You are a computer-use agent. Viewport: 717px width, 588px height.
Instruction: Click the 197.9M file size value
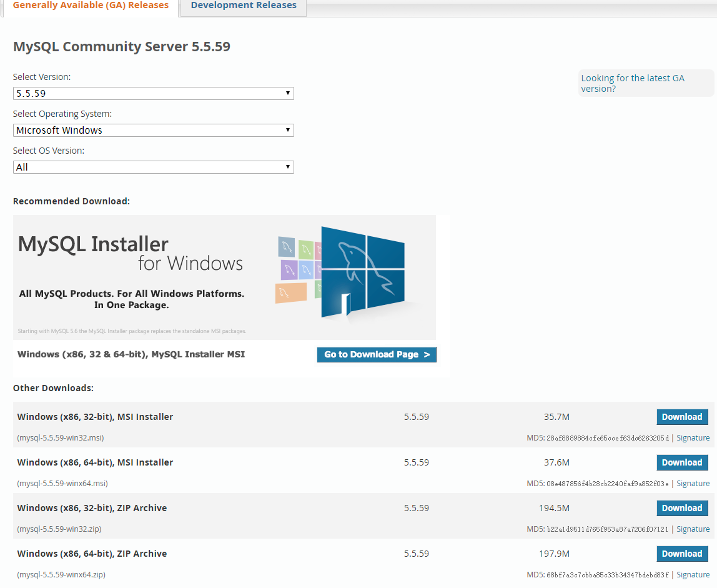554,554
